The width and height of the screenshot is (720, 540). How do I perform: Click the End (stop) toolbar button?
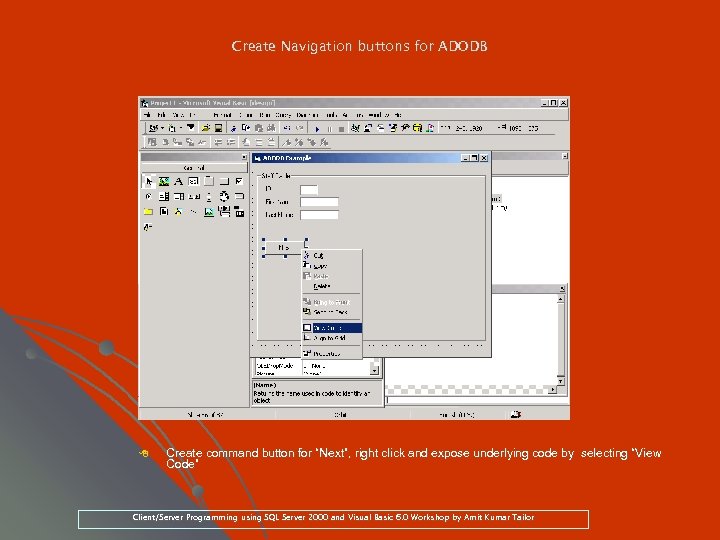click(342, 129)
